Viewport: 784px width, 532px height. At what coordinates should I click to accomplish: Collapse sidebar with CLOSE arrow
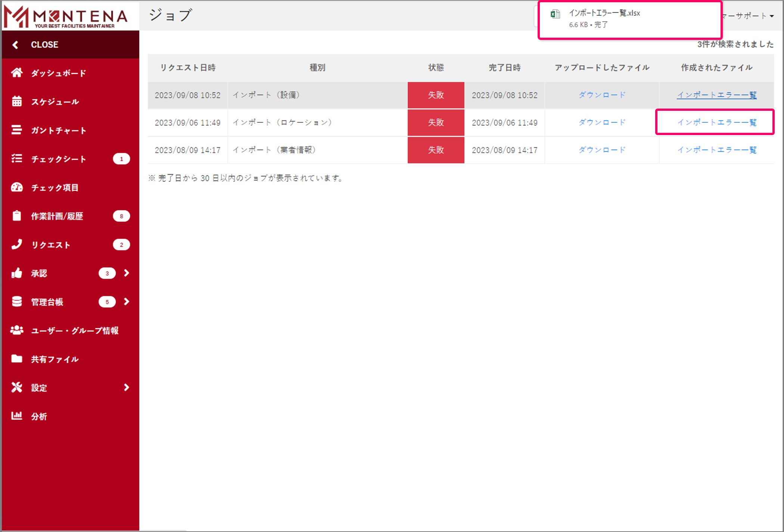click(x=15, y=45)
